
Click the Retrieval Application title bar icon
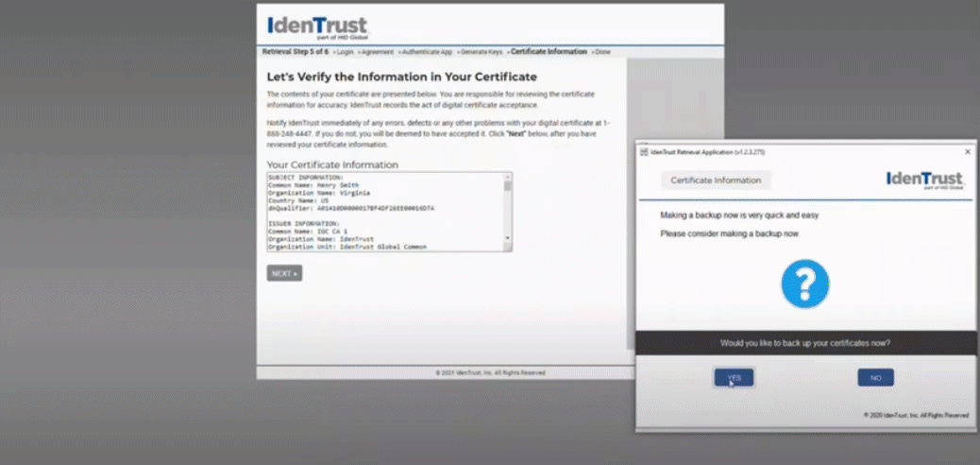pos(644,152)
